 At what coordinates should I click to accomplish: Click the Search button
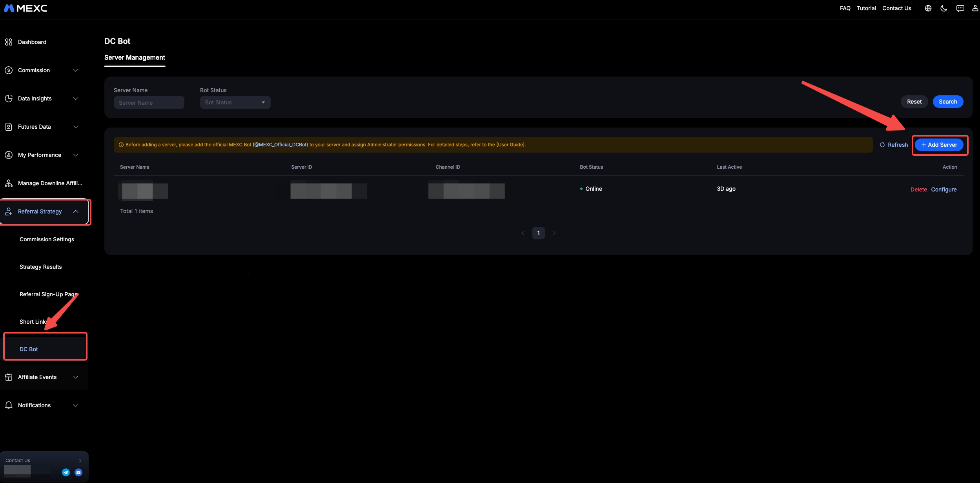(948, 102)
